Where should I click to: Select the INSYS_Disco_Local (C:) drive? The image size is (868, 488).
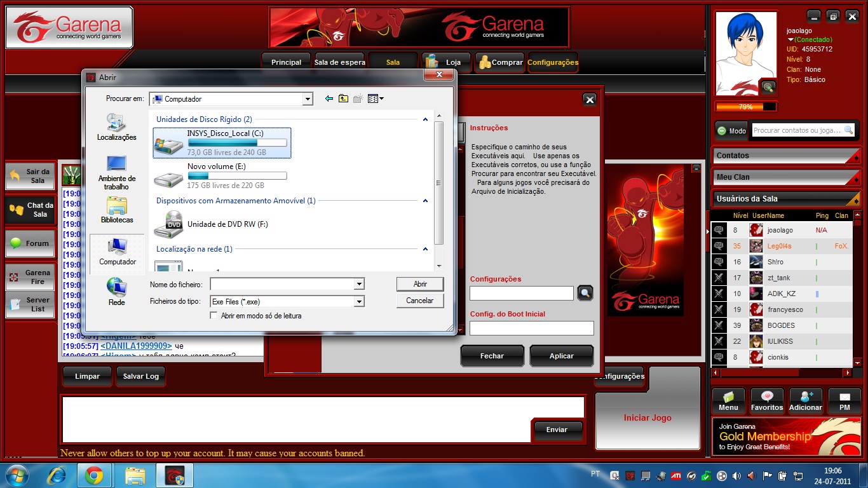tap(222, 143)
